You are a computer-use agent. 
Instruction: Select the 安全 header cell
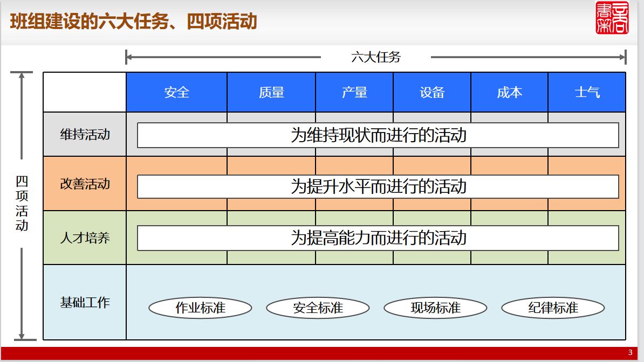pos(176,92)
